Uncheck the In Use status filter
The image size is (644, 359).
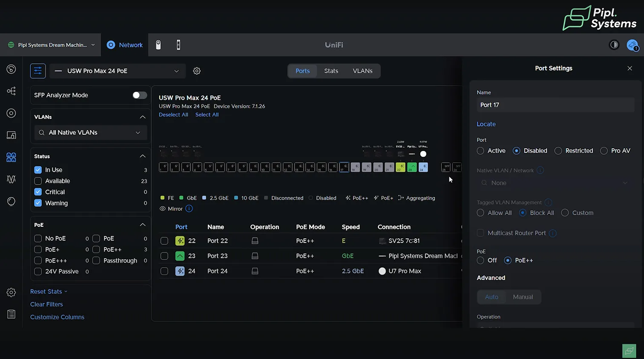[x=38, y=170]
